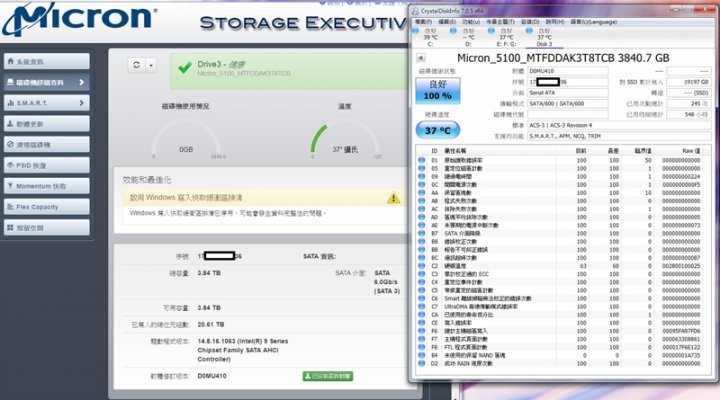Open the theme (T) menu in CrystalDiskInfo
The image size is (720, 400).
pos(501,22)
